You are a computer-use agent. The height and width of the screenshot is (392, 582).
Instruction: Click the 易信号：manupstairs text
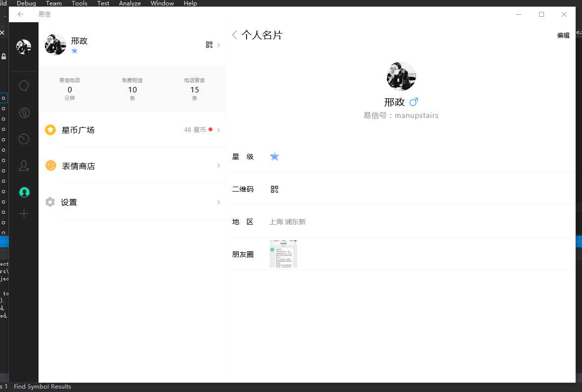[401, 116]
